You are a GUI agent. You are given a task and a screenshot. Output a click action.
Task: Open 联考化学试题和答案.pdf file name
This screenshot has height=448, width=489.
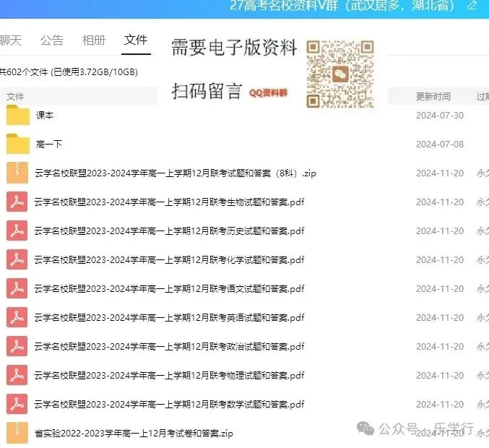click(x=169, y=259)
